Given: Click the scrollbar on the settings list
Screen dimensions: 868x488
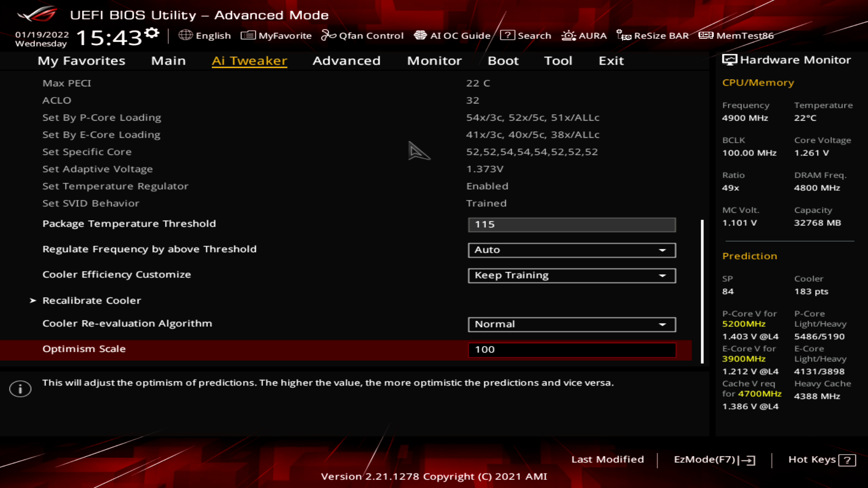Looking at the screenshot, I should click(701, 289).
